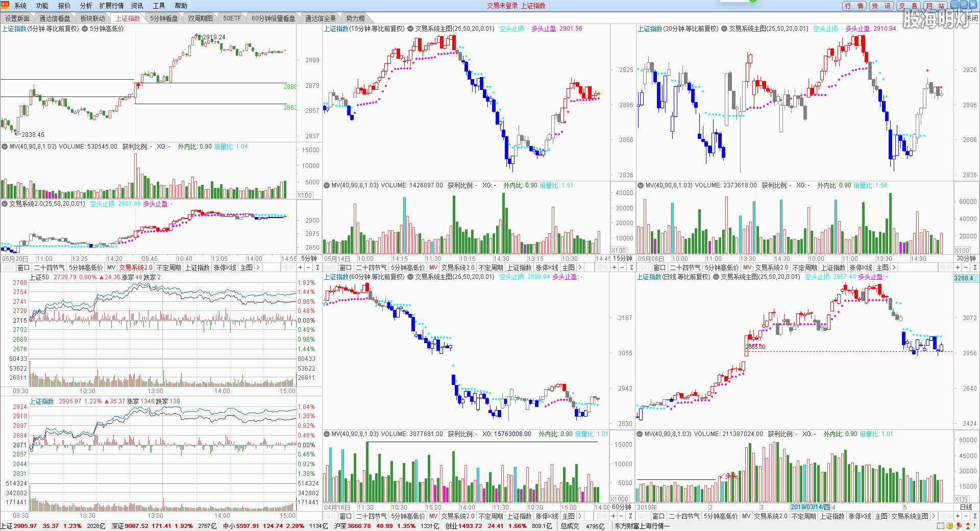Switch to the 势力榜 tab
Image resolution: width=980 pixels, height=531 pixels.
[355, 18]
